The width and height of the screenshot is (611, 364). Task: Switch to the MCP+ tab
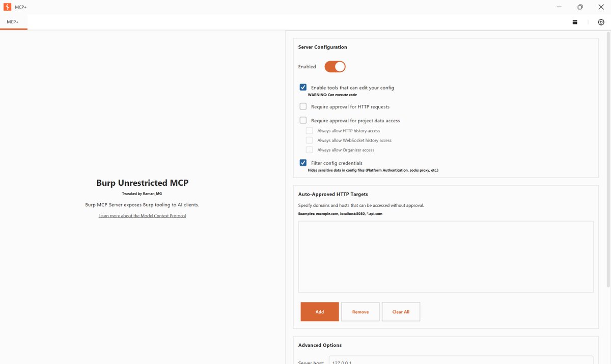(13, 22)
